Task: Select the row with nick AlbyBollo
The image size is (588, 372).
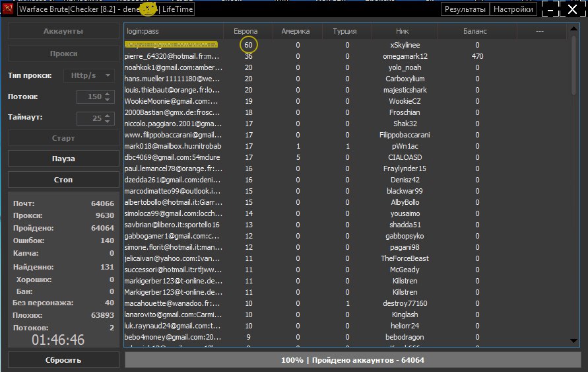Action: click(345, 202)
